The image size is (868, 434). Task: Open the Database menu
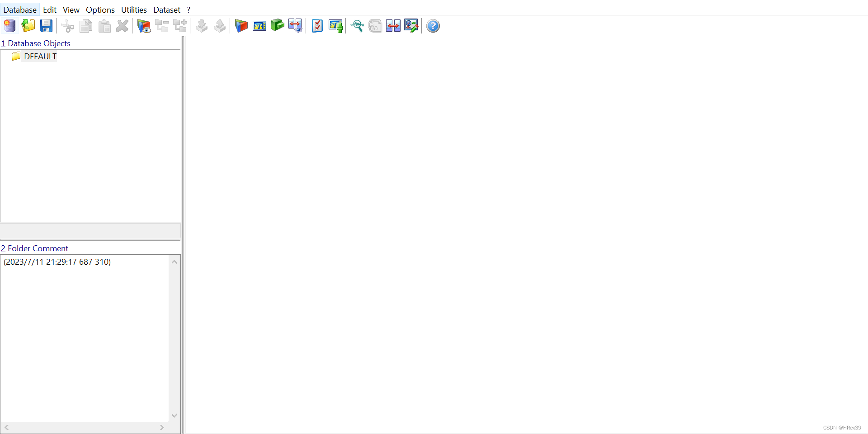pyautogui.click(x=20, y=10)
